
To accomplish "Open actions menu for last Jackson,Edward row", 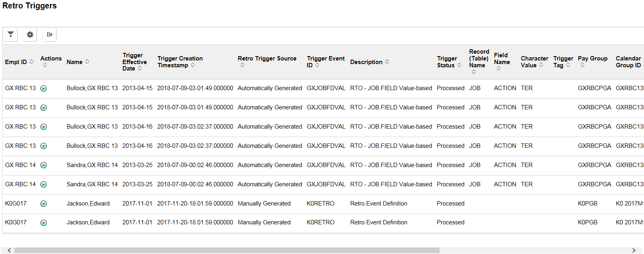I will coord(44,223).
